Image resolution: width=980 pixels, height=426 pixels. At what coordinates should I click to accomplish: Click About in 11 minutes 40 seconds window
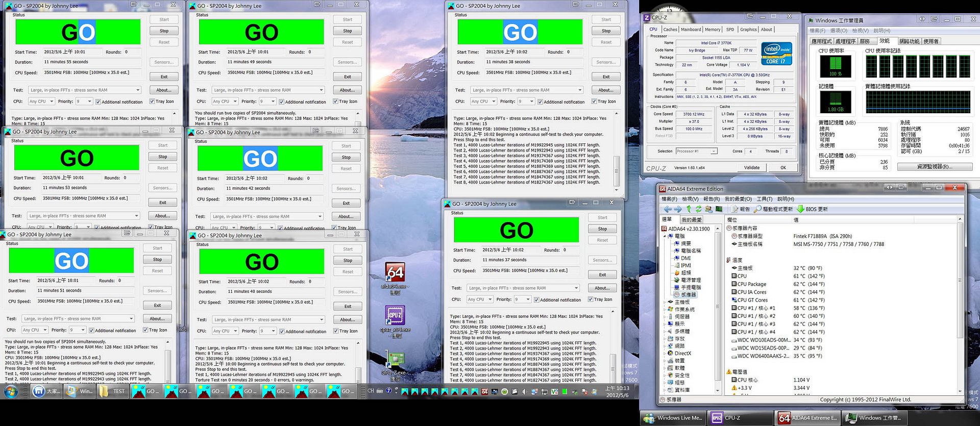click(348, 319)
